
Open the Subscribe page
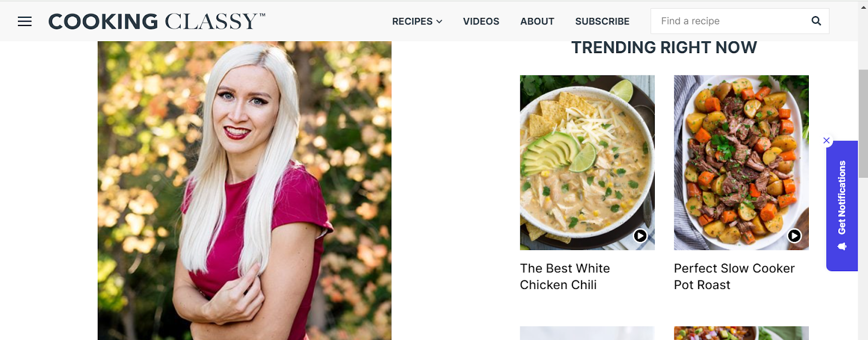pos(602,21)
